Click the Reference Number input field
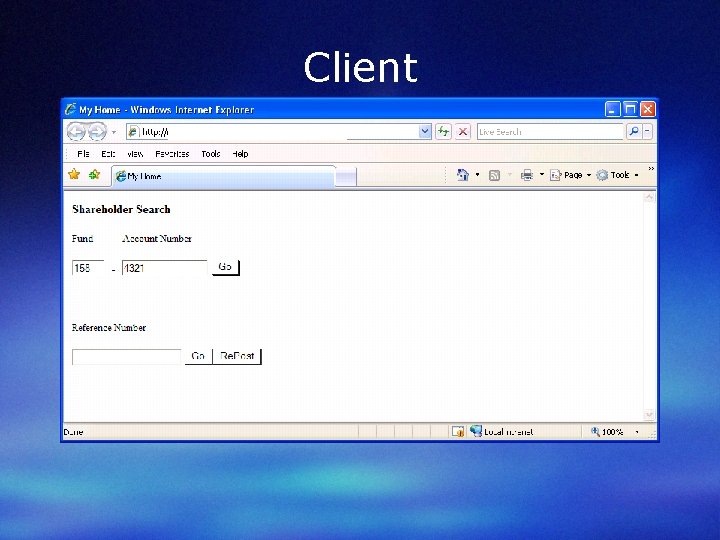The width and height of the screenshot is (720, 540). [127, 357]
